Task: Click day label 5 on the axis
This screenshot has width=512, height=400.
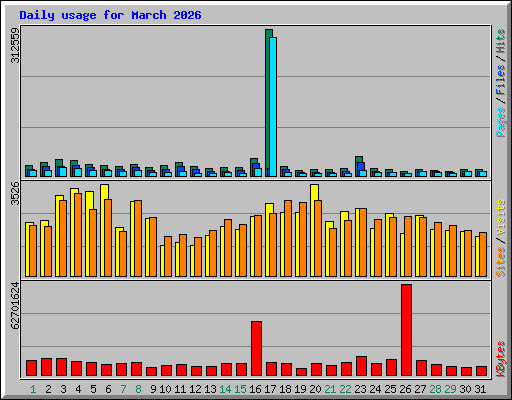Action: pyautogui.click(x=93, y=389)
